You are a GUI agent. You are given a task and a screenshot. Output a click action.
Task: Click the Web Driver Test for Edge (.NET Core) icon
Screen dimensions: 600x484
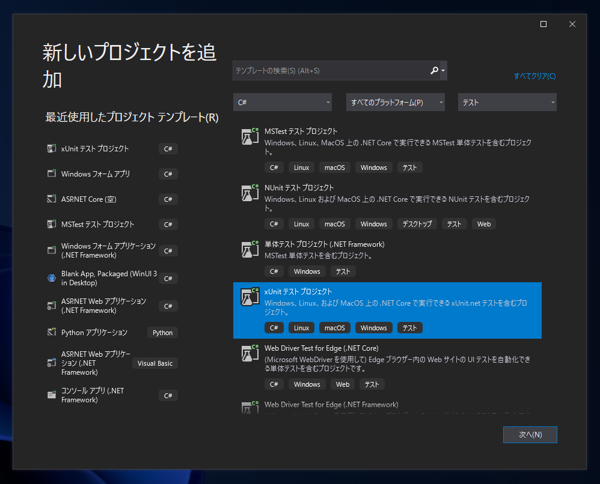(x=250, y=353)
